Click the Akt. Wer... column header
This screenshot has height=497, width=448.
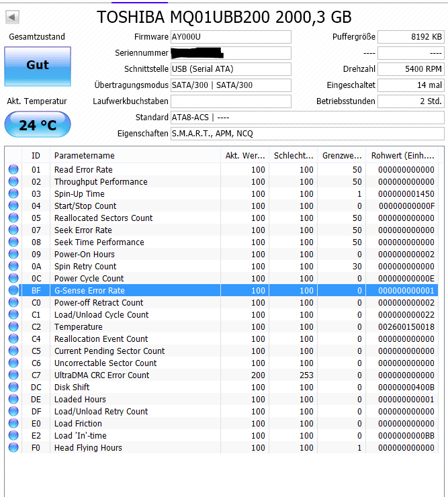[244, 155]
